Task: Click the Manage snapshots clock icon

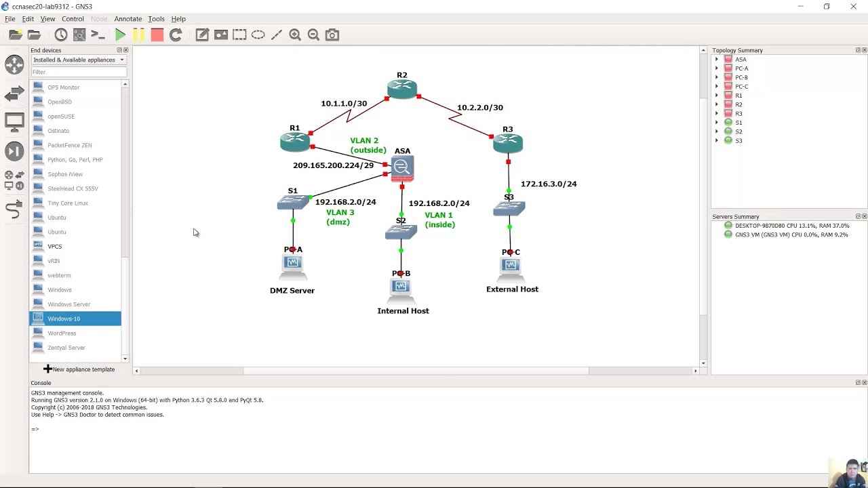Action: tap(61, 35)
